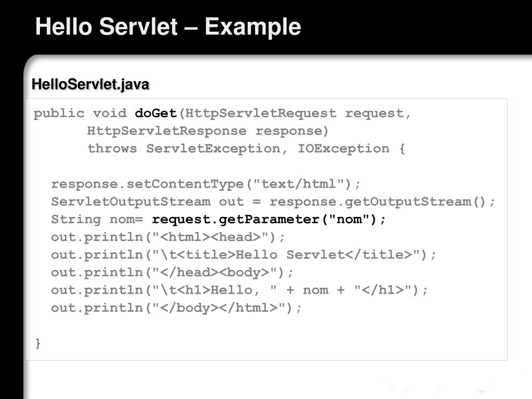The width and height of the screenshot is (532, 399).
Task: Click the HelloServlet.java file heading
Action: click(90, 85)
